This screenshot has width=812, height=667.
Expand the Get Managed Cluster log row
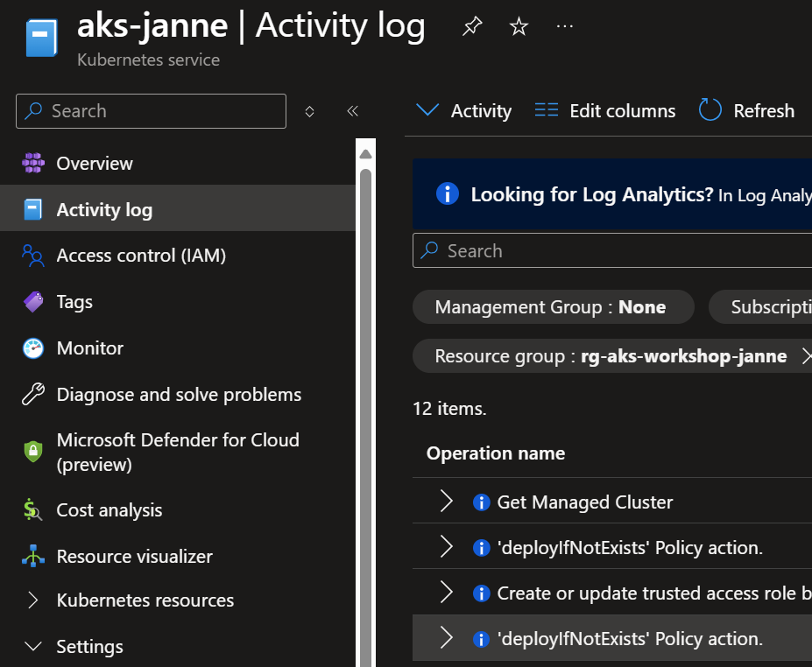(446, 502)
